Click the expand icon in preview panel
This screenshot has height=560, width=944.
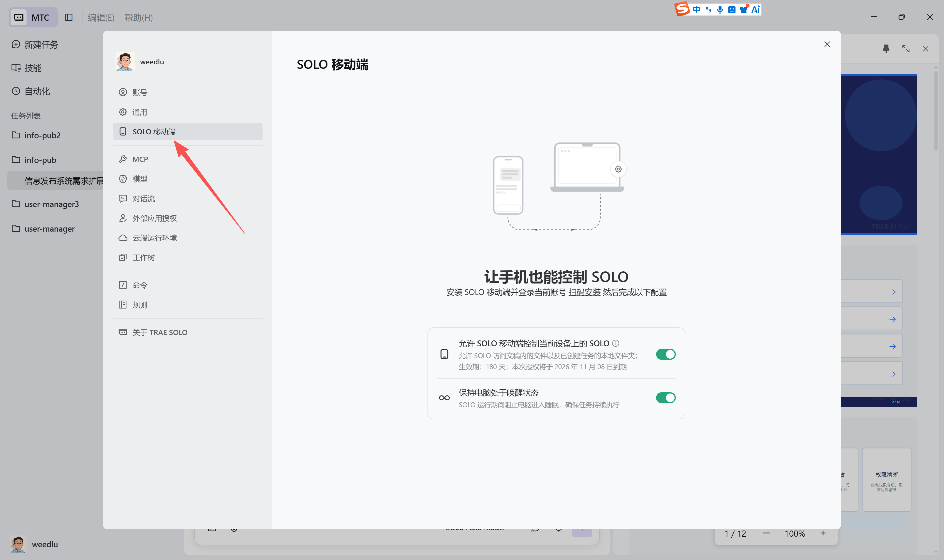coord(906,49)
